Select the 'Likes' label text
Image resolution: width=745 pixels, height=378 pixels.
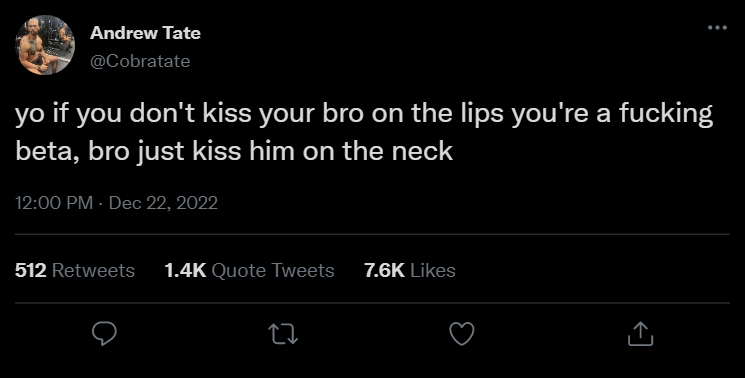pos(433,270)
